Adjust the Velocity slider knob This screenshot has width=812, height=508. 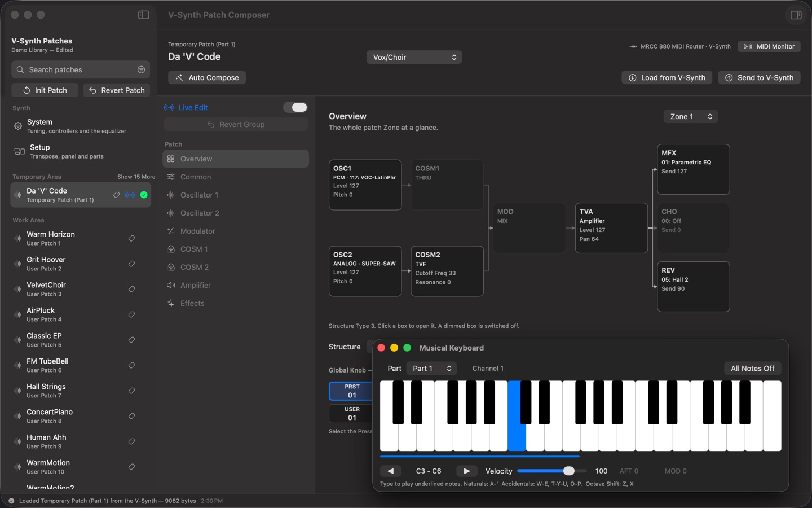569,471
